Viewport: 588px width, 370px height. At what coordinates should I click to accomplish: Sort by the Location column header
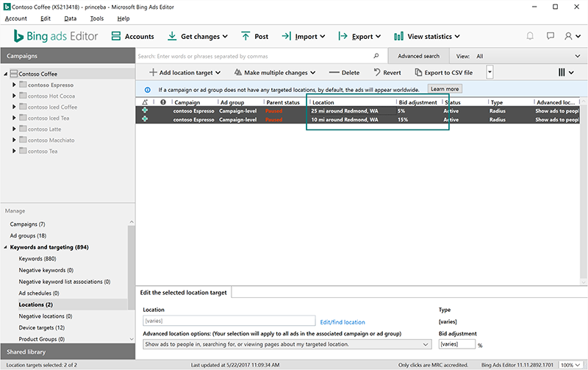point(352,102)
